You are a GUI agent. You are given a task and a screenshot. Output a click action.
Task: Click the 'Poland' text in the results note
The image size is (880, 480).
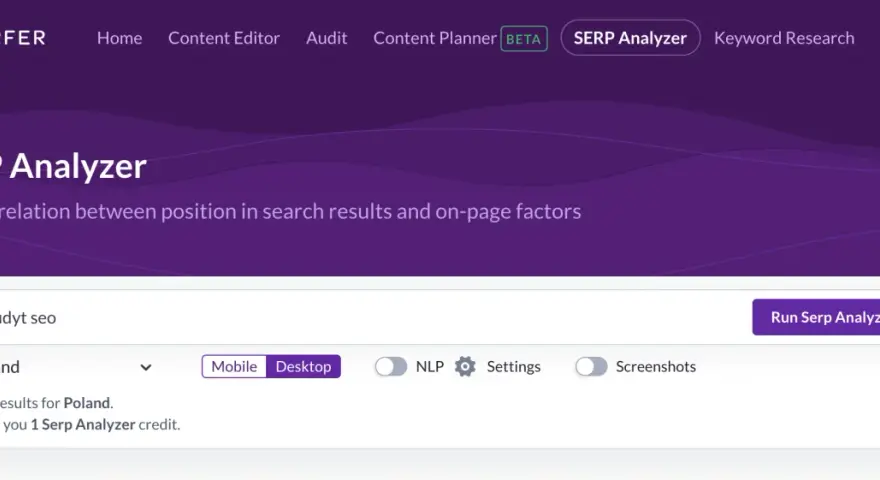click(86, 403)
